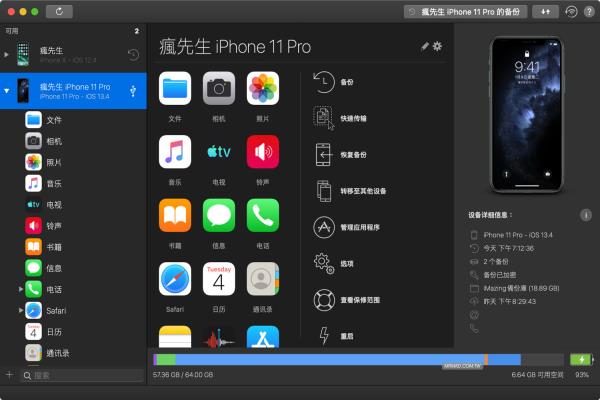Open the 相机 camera icon in main grid
Screen dimensions: 600x400
tap(219, 88)
